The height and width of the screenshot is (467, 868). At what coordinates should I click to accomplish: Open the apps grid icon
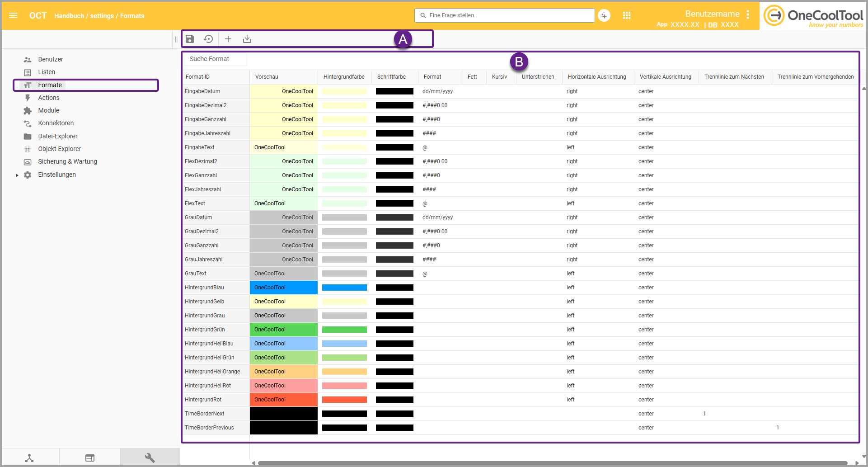(627, 16)
